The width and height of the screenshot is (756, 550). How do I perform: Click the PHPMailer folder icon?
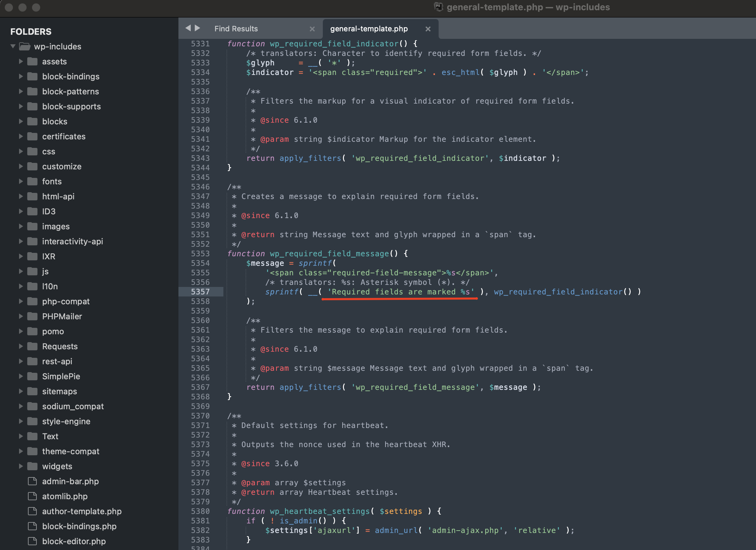coord(32,316)
